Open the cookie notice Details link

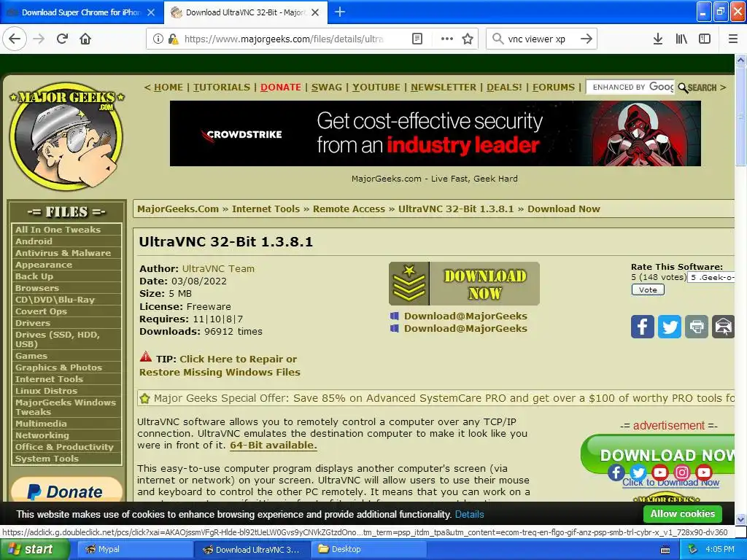coord(469,514)
